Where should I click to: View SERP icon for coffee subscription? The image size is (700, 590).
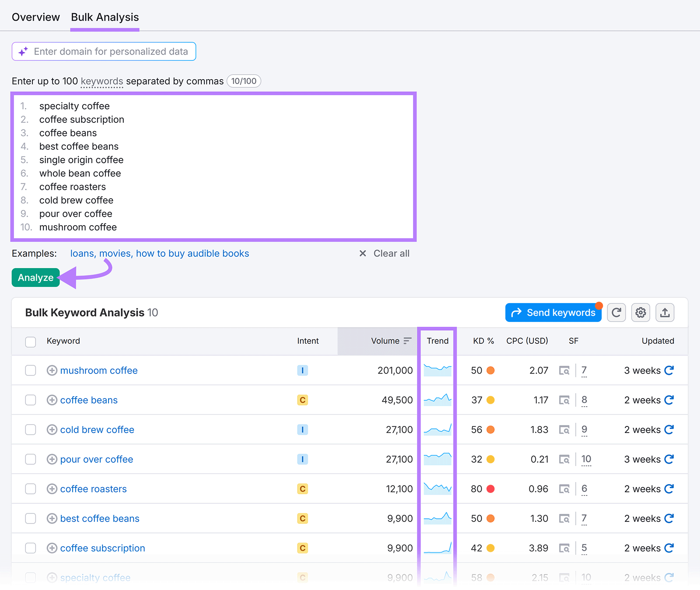pyautogui.click(x=564, y=548)
